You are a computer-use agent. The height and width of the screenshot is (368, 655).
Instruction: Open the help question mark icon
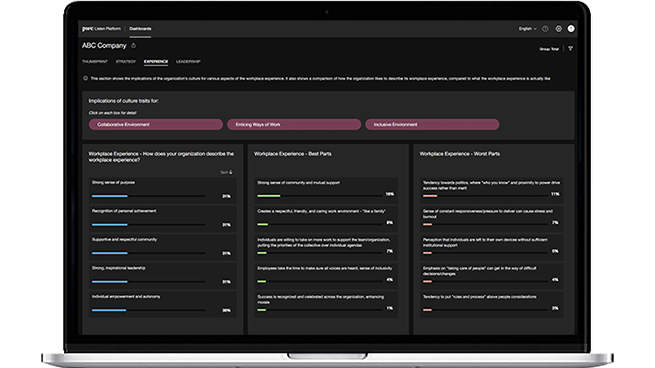[x=545, y=29]
